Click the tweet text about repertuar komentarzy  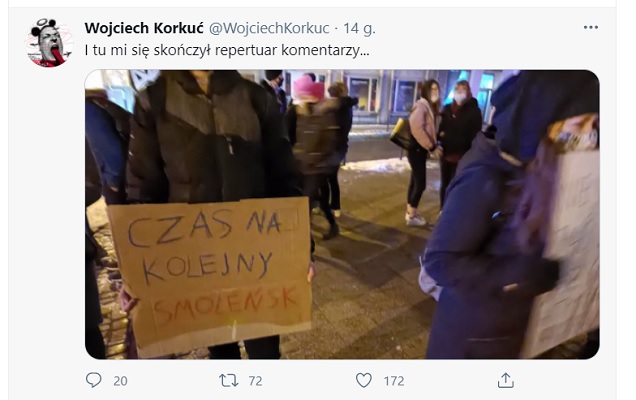click(227, 50)
